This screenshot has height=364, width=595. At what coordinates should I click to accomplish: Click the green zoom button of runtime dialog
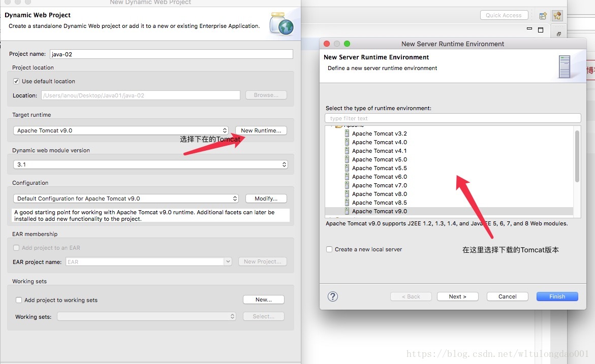(x=347, y=44)
